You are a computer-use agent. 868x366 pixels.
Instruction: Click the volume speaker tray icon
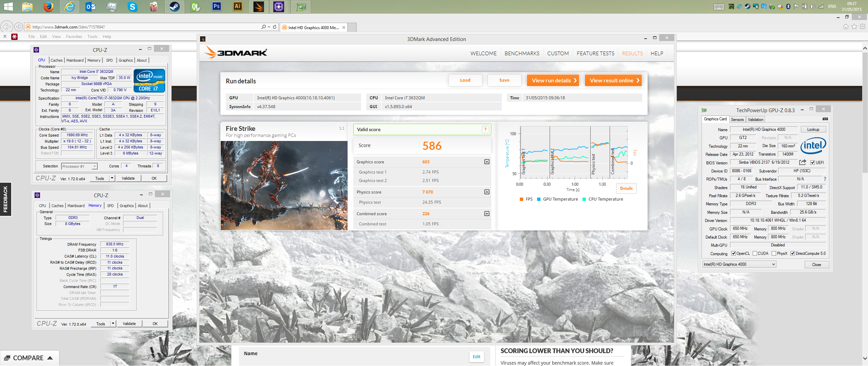tap(813, 6)
